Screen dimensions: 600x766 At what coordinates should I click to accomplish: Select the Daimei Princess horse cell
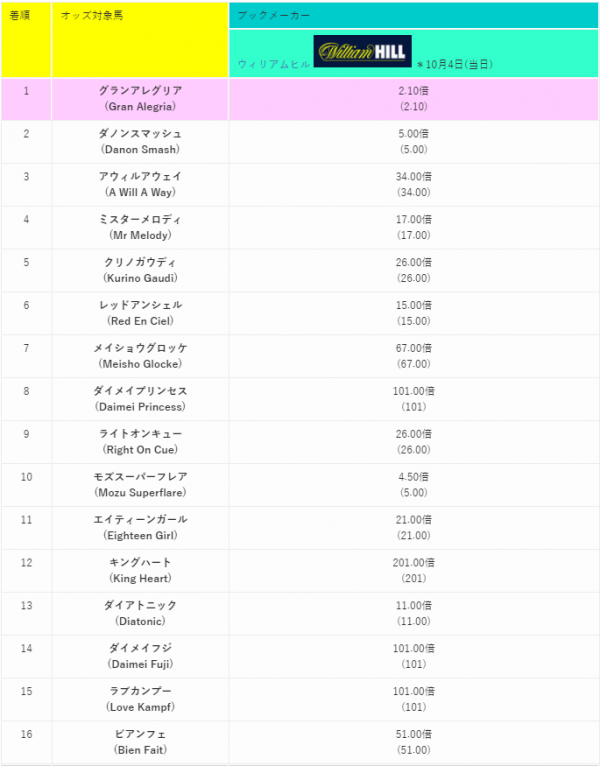click(x=140, y=399)
